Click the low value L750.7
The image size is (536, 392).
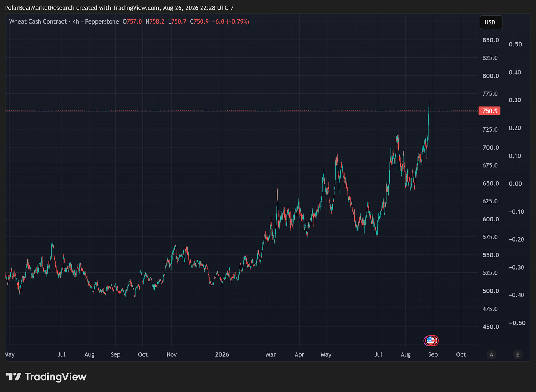pos(177,21)
